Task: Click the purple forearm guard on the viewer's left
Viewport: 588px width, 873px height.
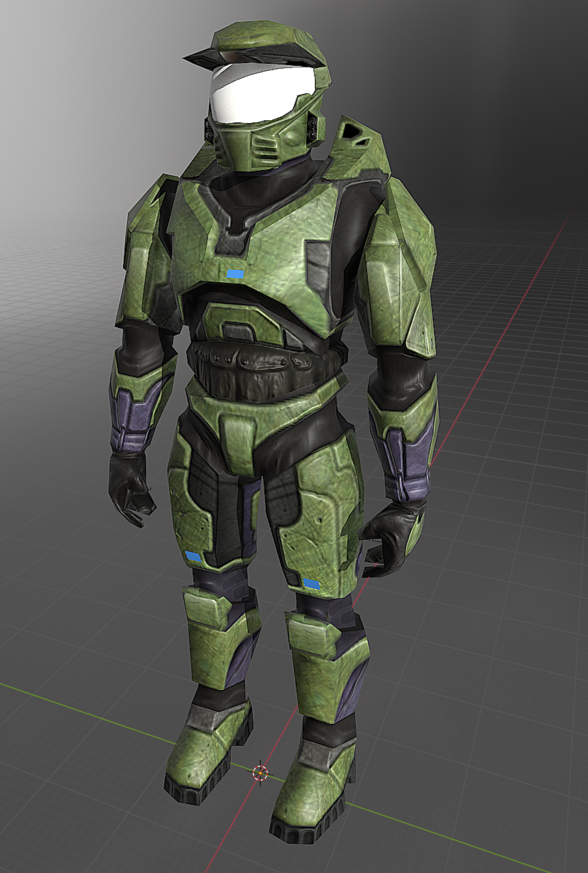Action: (135, 419)
